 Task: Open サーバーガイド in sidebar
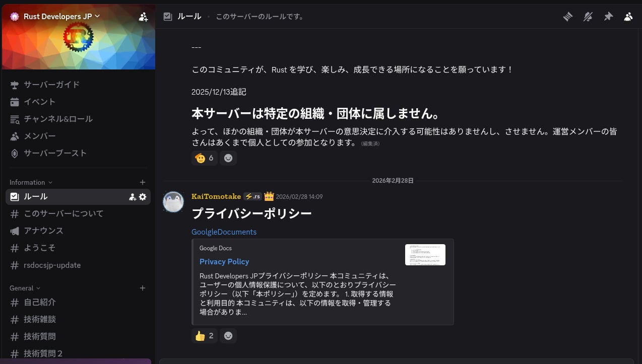pyautogui.click(x=51, y=85)
